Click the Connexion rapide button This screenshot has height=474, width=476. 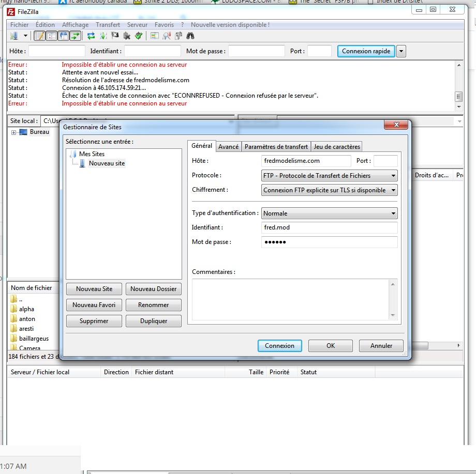click(x=366, y=51)
